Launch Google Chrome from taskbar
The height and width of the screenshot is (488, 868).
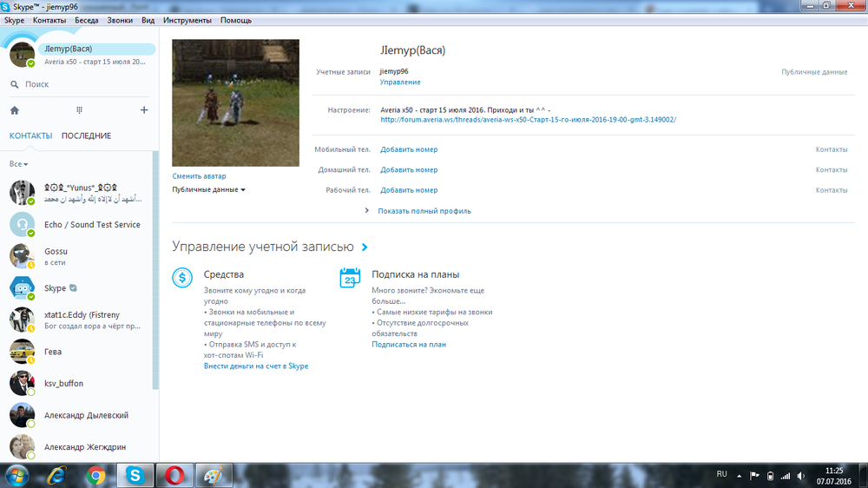96,475
